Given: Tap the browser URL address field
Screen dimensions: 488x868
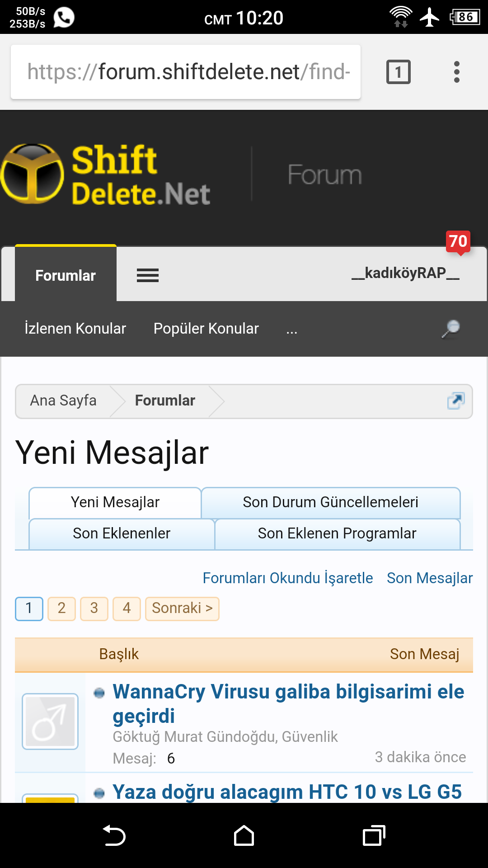Looking at the screenshot, I should pos(186,72).
